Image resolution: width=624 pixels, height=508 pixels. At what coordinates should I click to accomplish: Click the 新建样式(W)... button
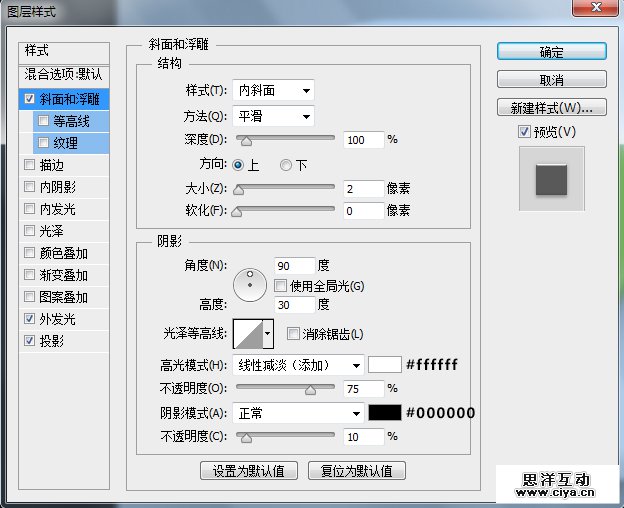[x=552, y=107]
